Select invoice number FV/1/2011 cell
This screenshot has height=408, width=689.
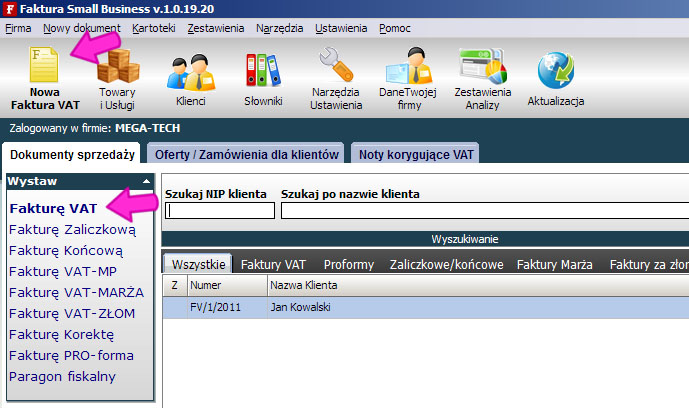(227, 307)
